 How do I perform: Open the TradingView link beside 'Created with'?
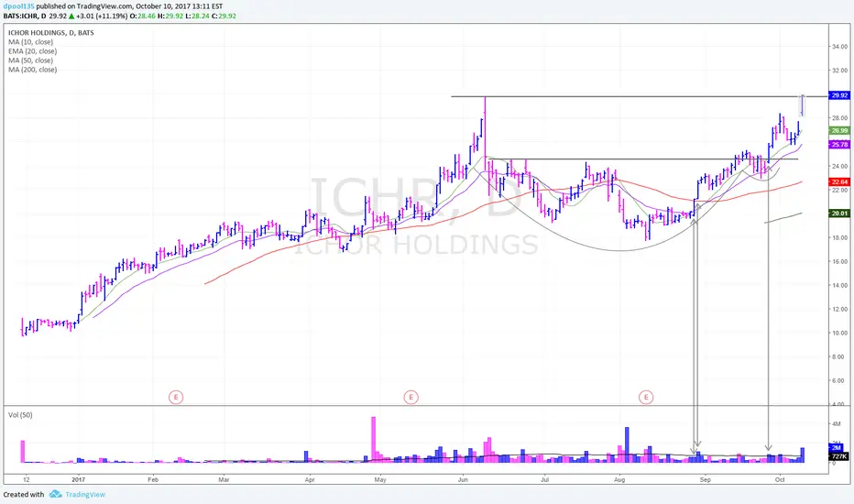click(x=85, y=494)
